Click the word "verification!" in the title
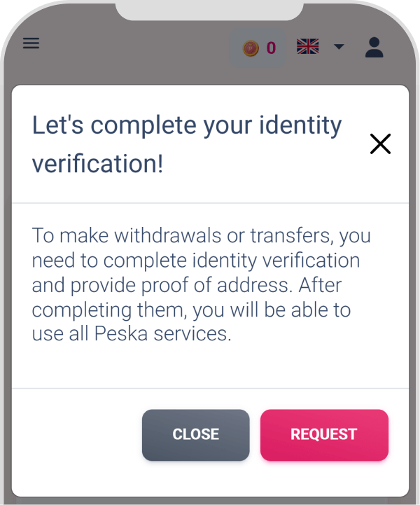This screenshot has width=420, height=505. click(97, 164)
